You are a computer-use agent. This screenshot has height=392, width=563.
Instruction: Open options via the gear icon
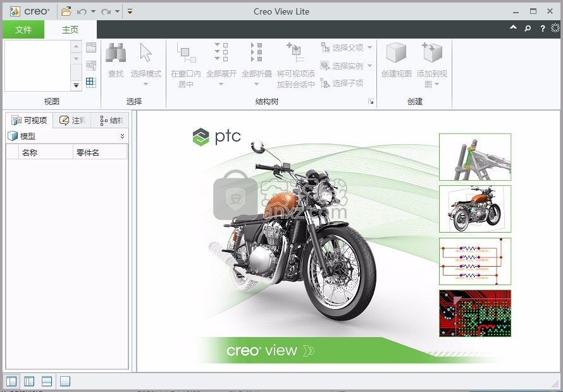pos(555,28)
